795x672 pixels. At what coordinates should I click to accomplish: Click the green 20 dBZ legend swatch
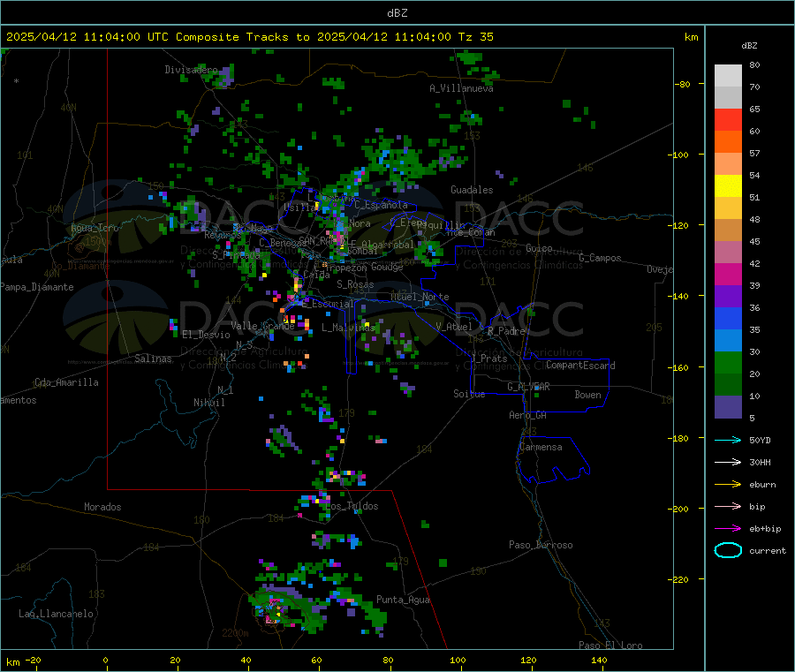728,362
